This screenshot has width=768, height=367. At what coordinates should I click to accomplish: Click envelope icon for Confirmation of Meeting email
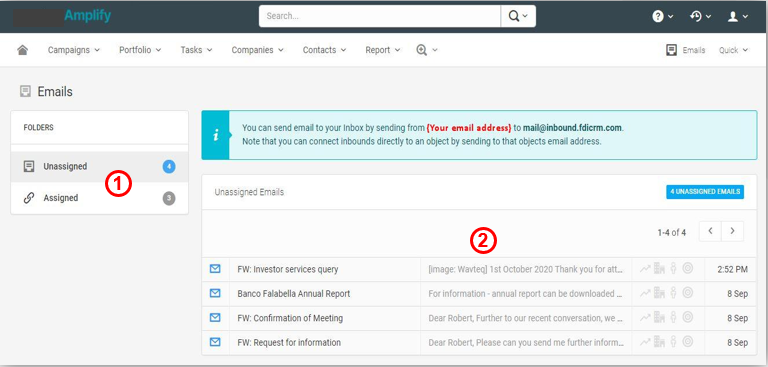point(215,318)
